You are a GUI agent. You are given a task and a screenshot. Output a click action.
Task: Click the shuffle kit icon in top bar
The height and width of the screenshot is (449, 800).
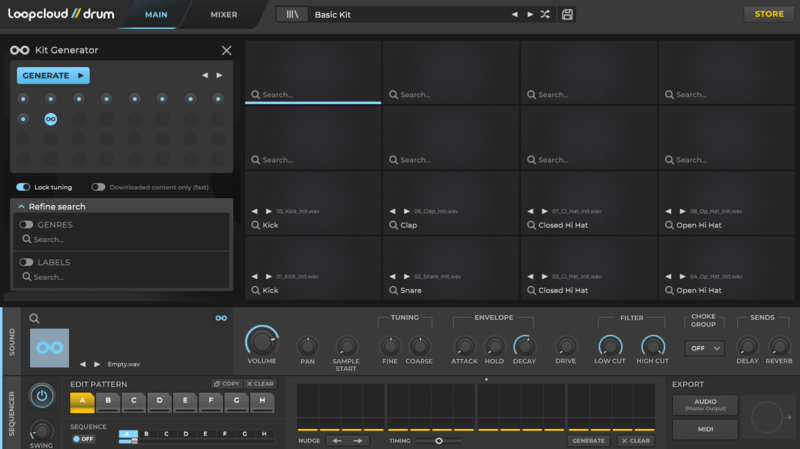point(545,15)
